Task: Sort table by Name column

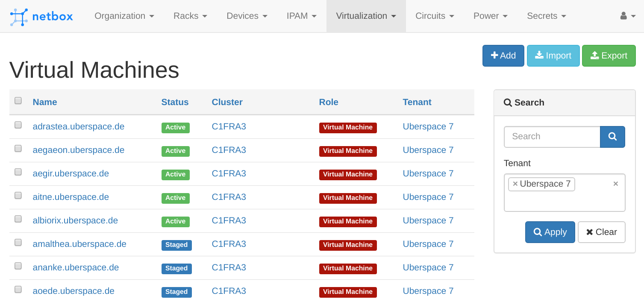Action: [x=45, y=102]
